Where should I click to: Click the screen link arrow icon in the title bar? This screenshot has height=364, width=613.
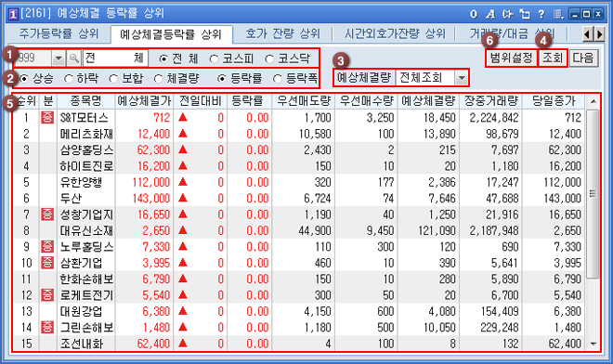(x=507, y=15)
